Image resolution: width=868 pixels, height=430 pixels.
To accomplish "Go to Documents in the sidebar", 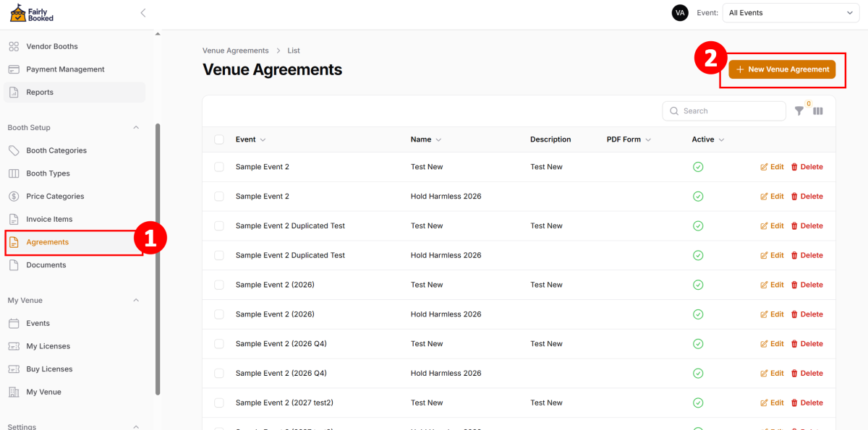I will 46,265.
